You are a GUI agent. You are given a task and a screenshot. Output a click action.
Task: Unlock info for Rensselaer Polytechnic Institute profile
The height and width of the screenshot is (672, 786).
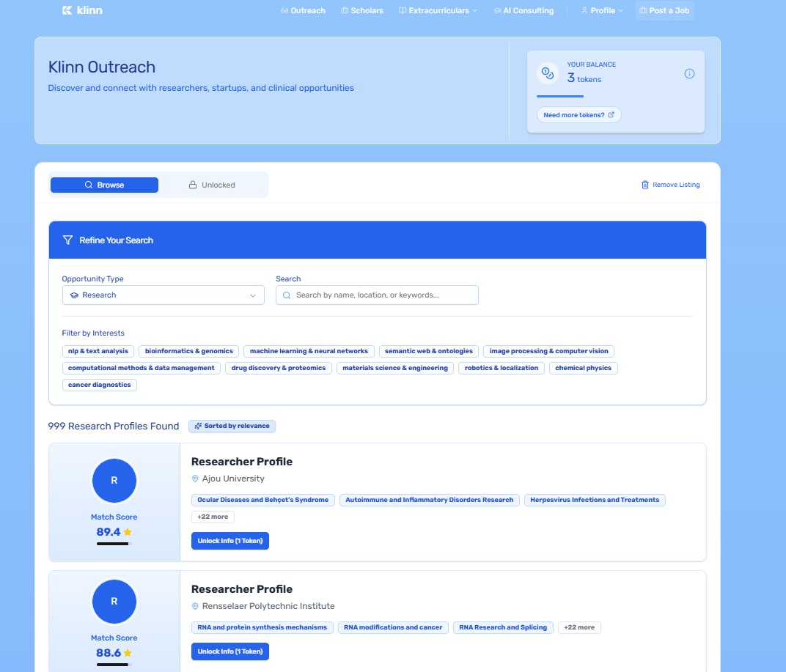pyautogui.click(x=230, y=651)
